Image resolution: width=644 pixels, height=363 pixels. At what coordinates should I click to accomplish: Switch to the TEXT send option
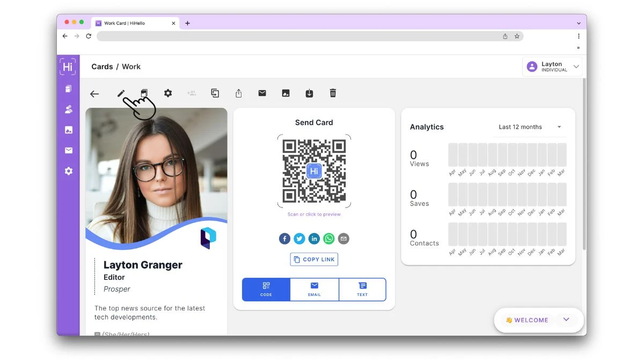pos(362,289)
